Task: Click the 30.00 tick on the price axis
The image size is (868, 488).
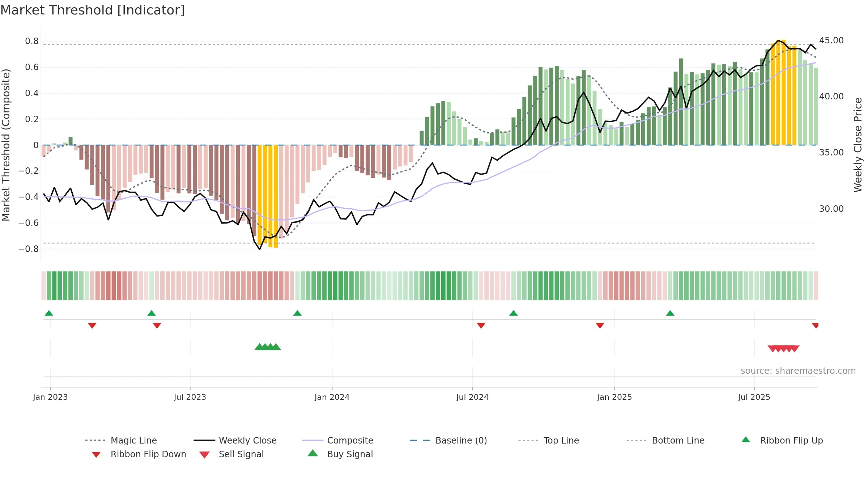Action: tap(831, 209)
